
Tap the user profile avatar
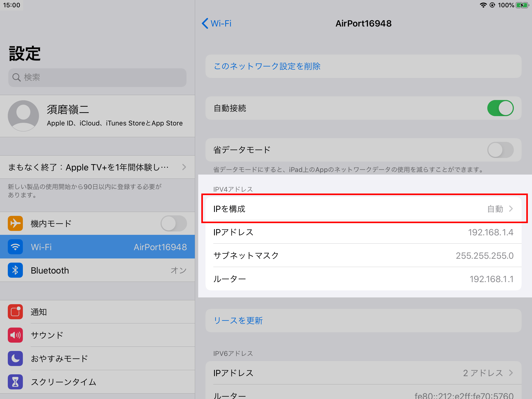point(23,116)
